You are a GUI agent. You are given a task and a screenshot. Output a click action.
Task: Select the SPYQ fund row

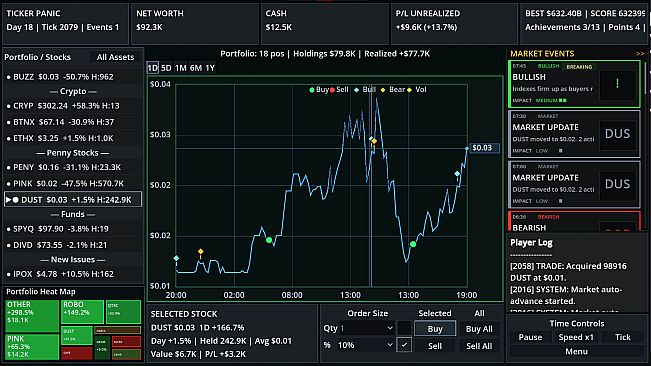tap(73, 229)
